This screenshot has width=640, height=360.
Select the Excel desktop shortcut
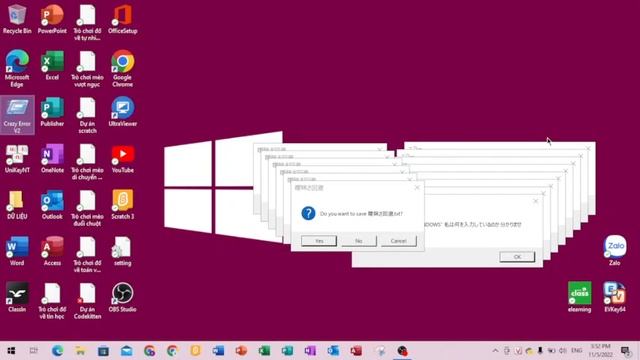[52, 65]
